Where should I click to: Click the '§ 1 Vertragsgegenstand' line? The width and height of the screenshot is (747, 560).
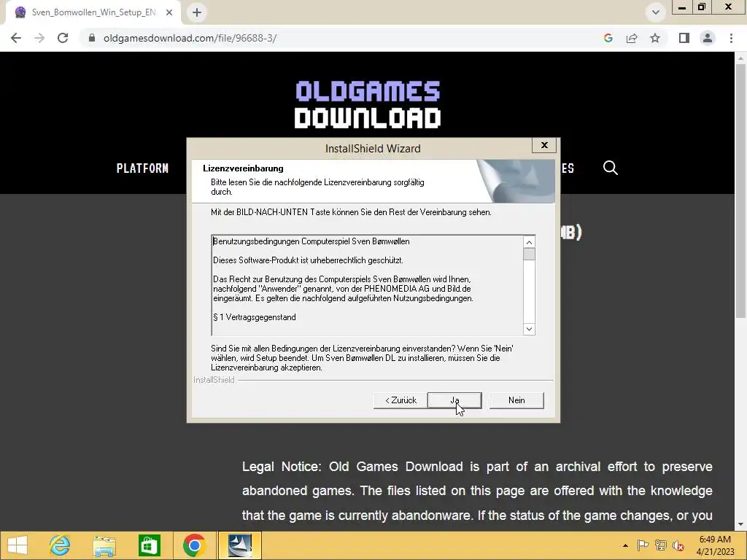[255, 317]
